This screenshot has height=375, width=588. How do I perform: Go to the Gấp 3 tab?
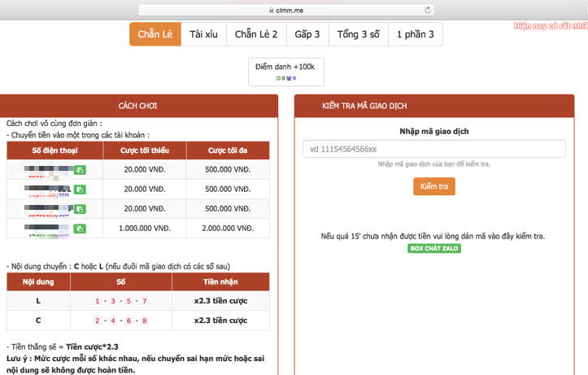307,34
